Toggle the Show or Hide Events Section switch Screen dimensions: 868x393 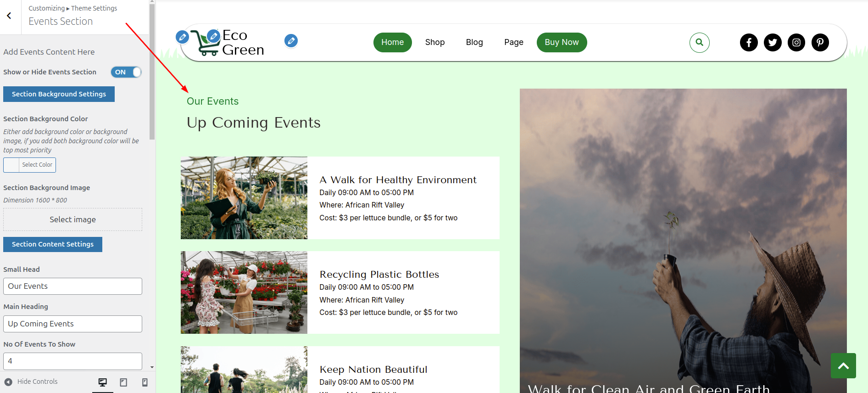[126, 72]
